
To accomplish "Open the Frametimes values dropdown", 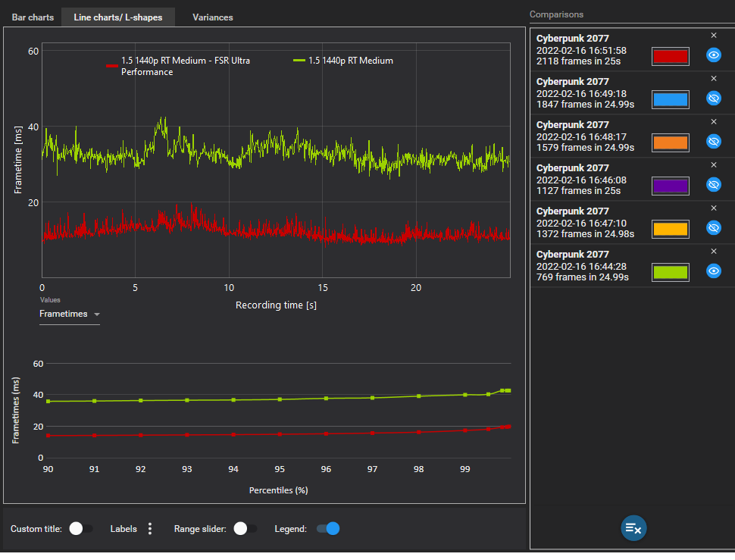I will (x=70, y=314).
